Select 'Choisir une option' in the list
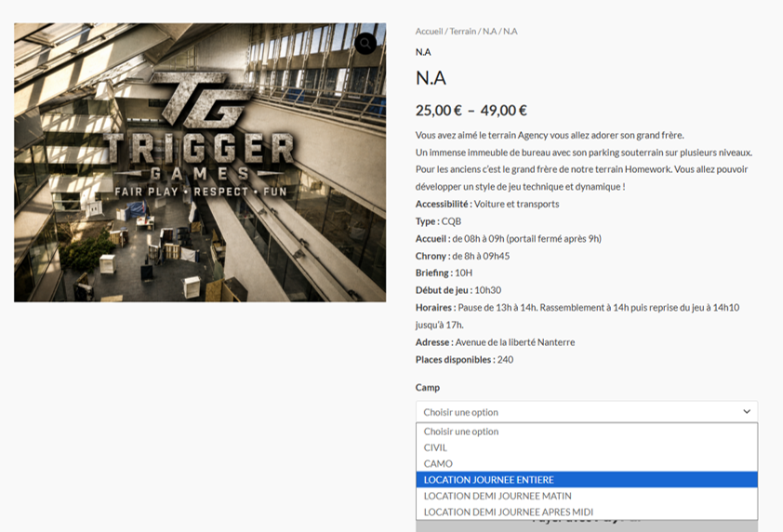 tap(587, 432)
